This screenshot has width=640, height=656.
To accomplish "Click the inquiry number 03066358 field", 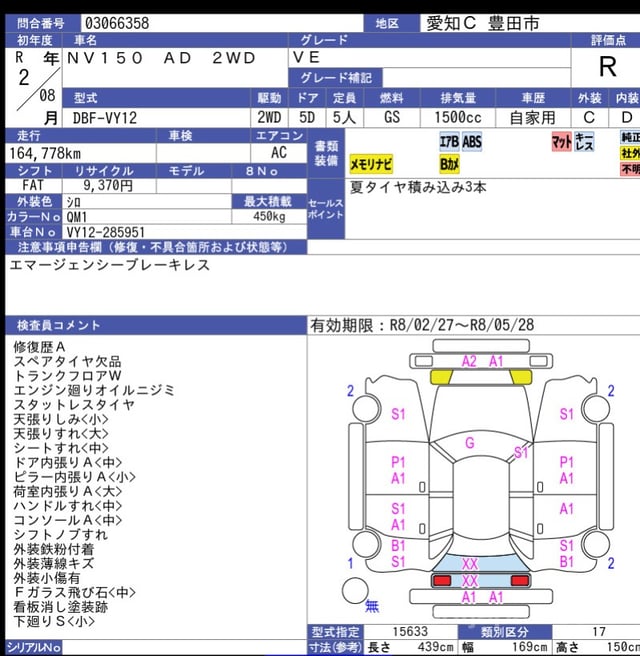I will pos(115,22).
